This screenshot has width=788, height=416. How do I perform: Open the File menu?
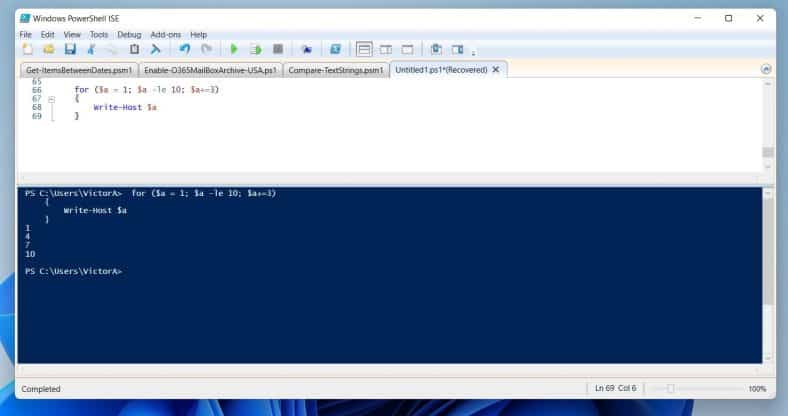pos(26,35)
